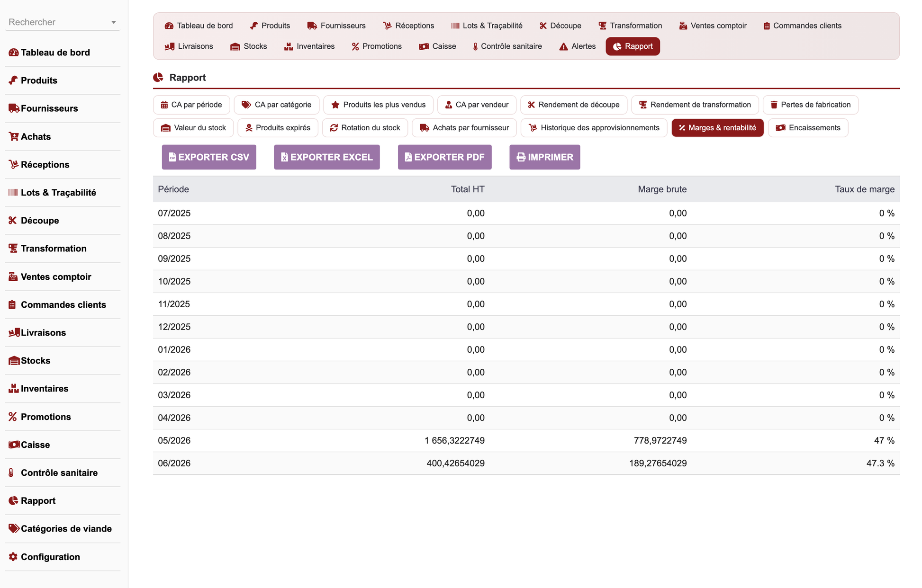Click the Taux de marge column header
922x588 pixels.
point(865,189)
